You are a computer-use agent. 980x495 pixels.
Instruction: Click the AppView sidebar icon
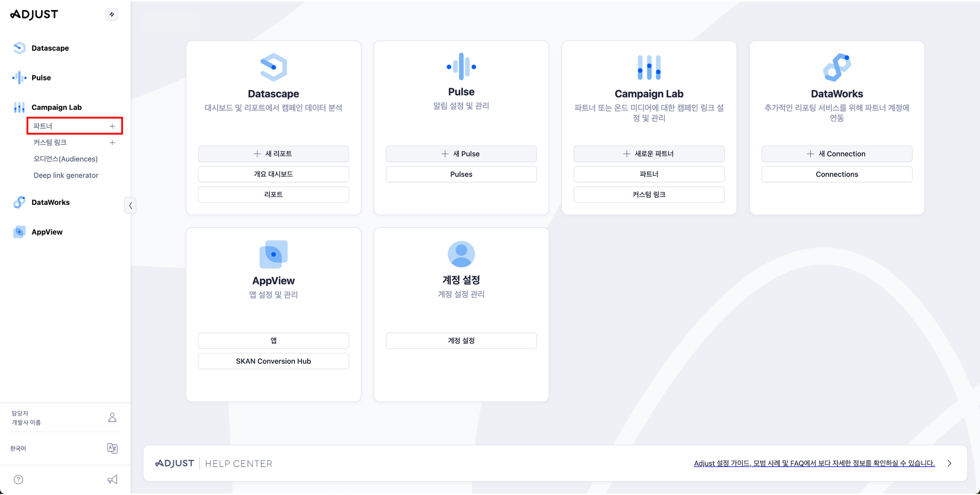click(19, 232)
